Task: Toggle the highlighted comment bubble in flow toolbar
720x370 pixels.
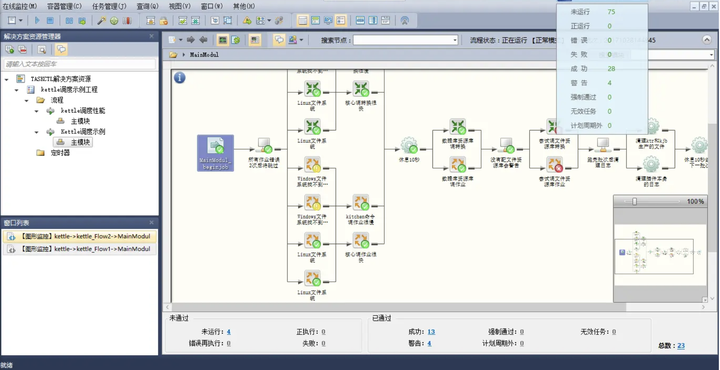Action: click(279, 40)
